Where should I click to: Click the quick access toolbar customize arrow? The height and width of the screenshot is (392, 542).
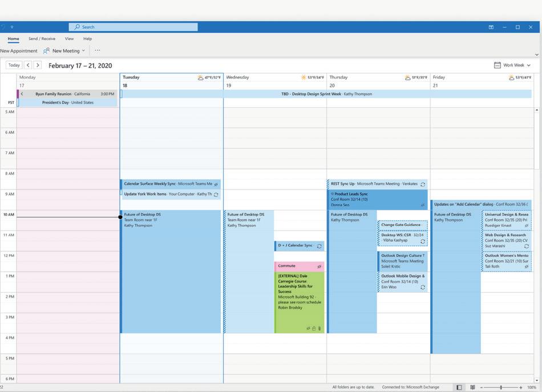pyautogui.click(x=12, y=27)
